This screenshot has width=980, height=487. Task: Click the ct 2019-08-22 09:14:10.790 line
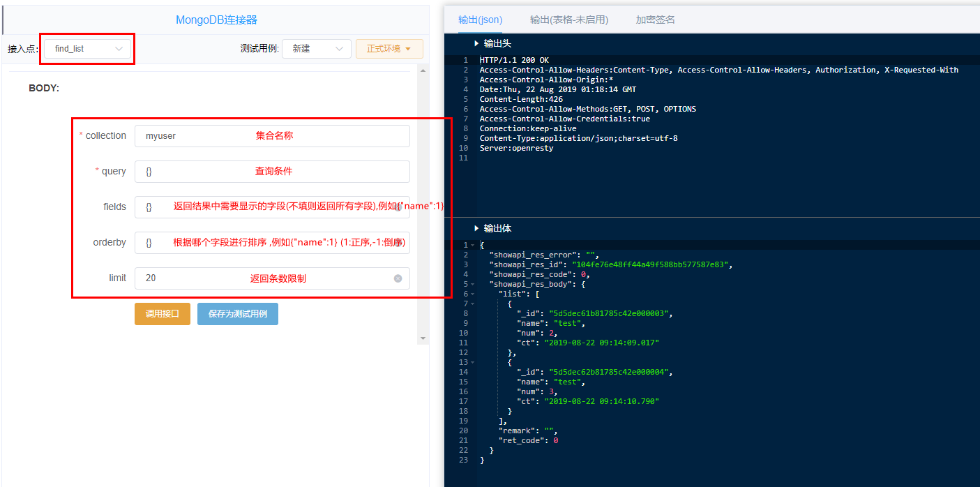pyautogui.click(x=588, y=401)
